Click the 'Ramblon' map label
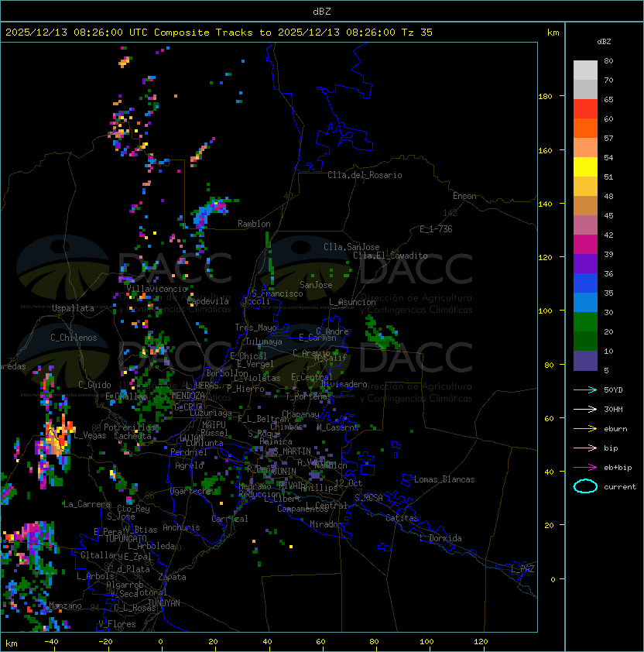This screenshot has height=652, width=644. (254, 224)
